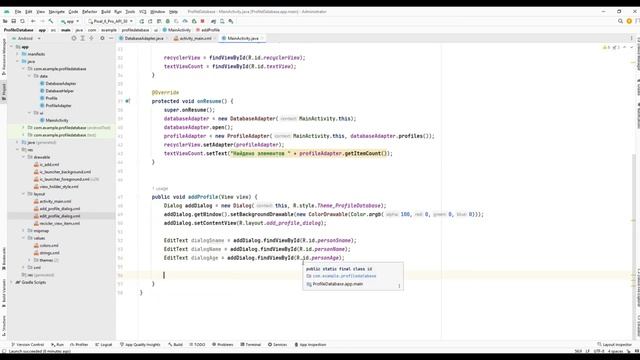Click the Attach Debugger toolbar icon
Image resolution: width=640 pixels, height=360 pixels.
[x=194, y=21]
